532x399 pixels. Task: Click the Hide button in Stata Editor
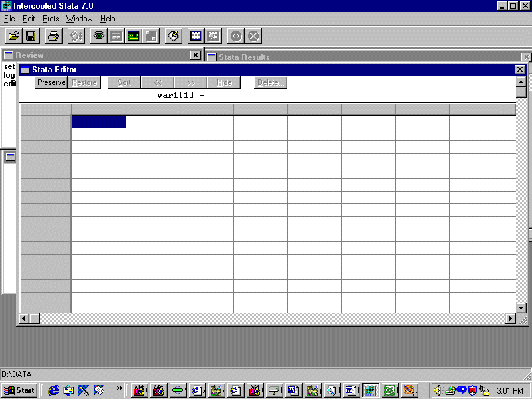tap(224, 82)
